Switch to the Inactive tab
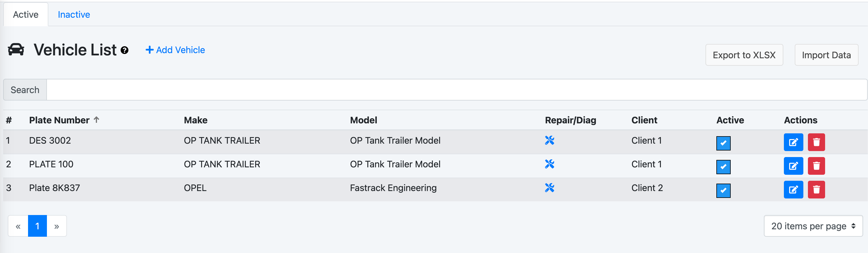 74,15
